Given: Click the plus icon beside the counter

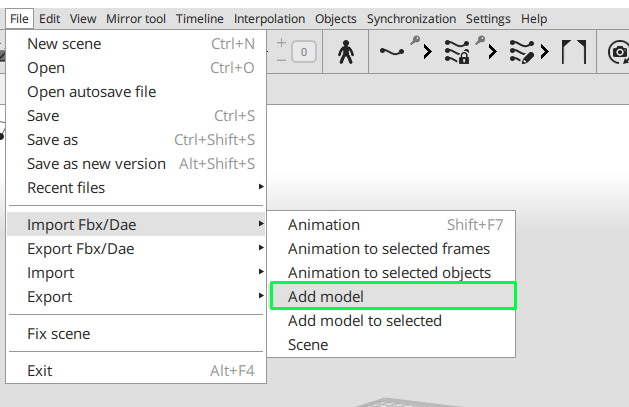Looking at the screenshot, I should point(281,43).
